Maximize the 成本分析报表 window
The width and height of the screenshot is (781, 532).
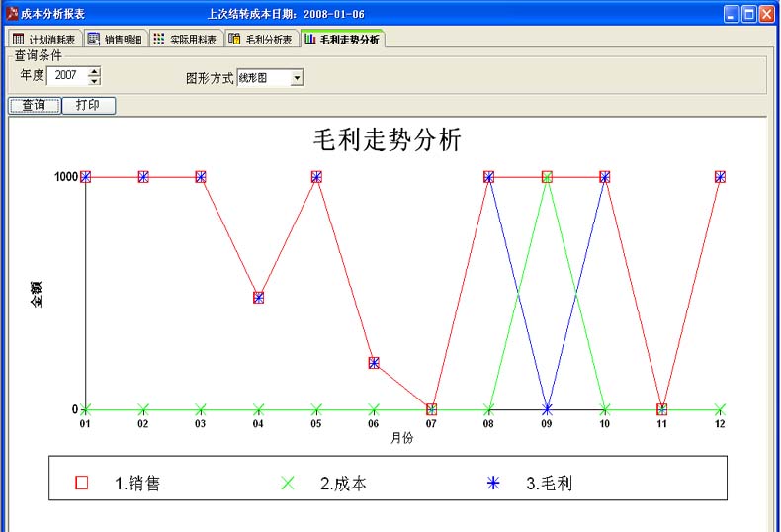click(748, 14)
